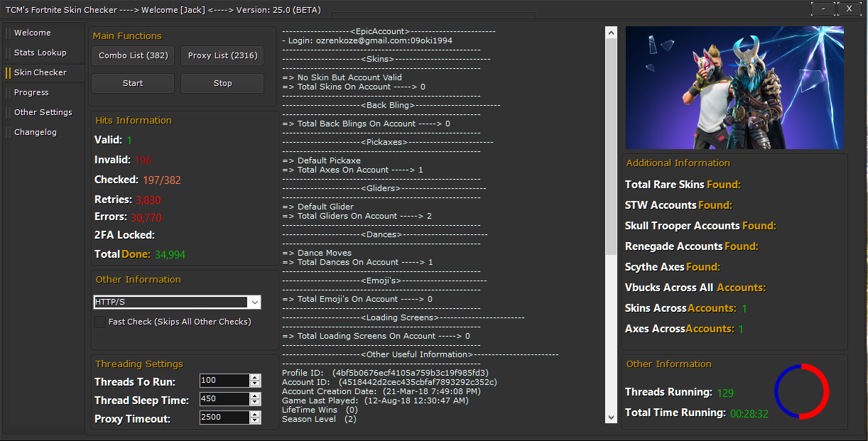This screenshot has height=441, width=868.
Task: Click the Proxy Timeout input field
Action: click(224, 418)
